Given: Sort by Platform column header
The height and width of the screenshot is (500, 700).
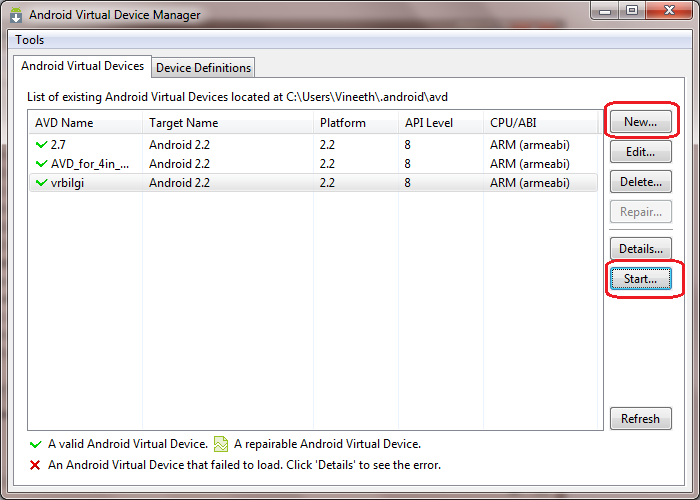Looking at the screenshot, I should tap(356, 123).
